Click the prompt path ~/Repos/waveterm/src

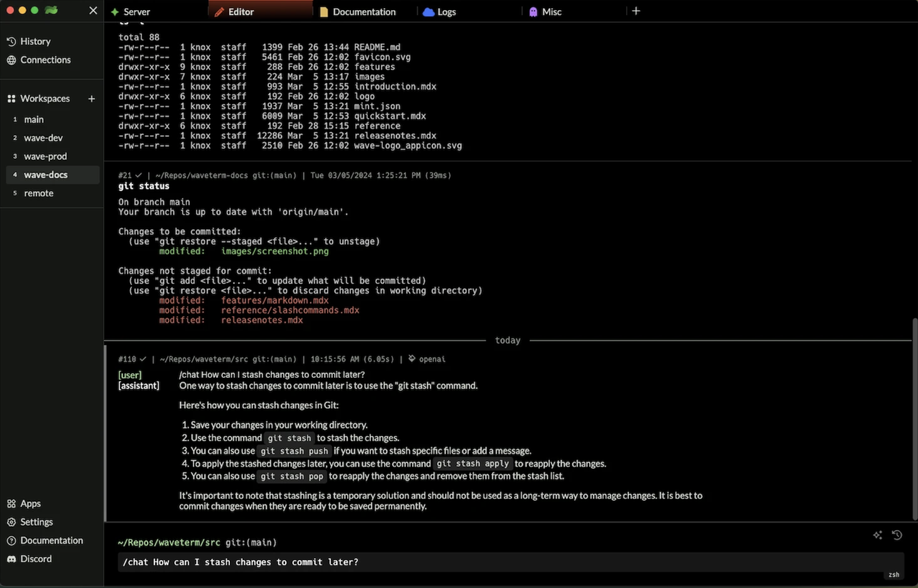point(169,542)
